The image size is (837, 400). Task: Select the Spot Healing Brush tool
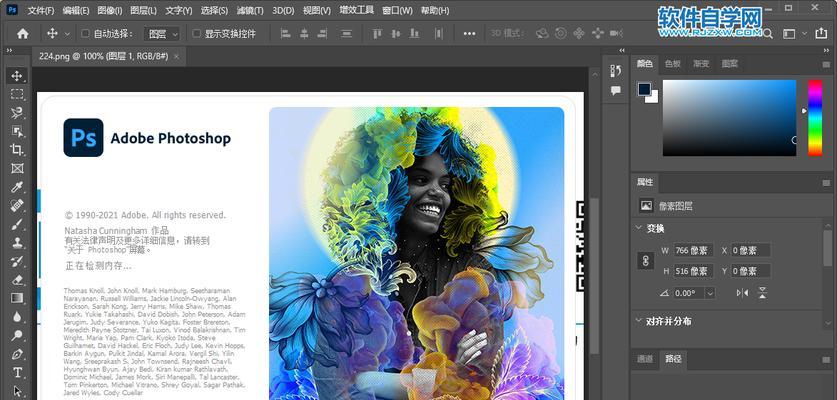point(17,206)
